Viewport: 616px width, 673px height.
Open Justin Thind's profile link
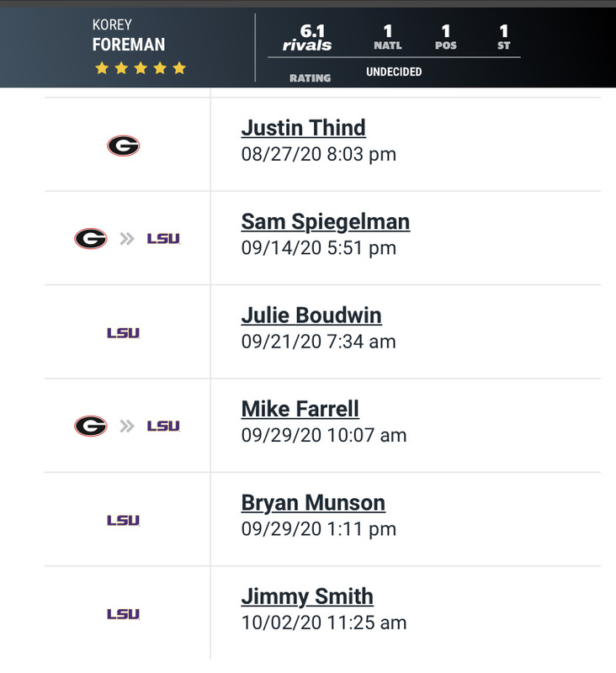[303, 128]
